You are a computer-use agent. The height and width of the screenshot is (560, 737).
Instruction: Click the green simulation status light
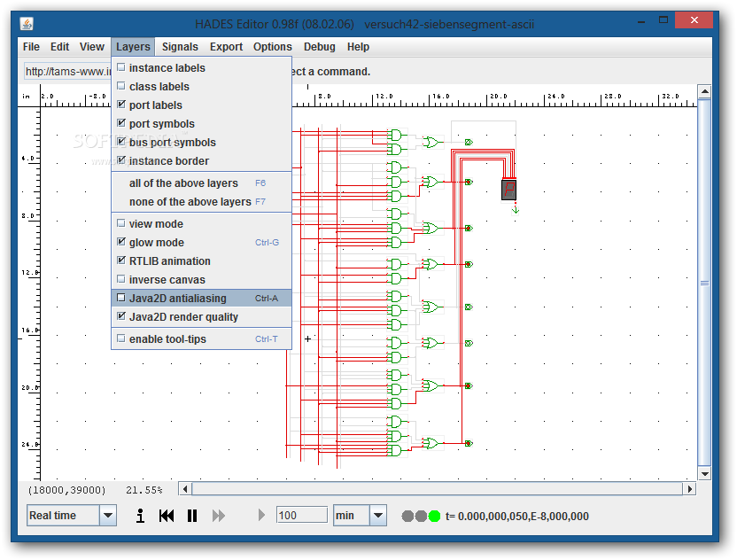click(434, 517)
